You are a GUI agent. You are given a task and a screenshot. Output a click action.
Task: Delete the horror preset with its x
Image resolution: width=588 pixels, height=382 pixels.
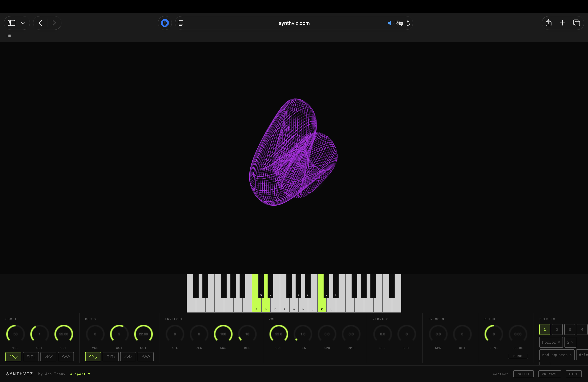click(x=559, y=342)
